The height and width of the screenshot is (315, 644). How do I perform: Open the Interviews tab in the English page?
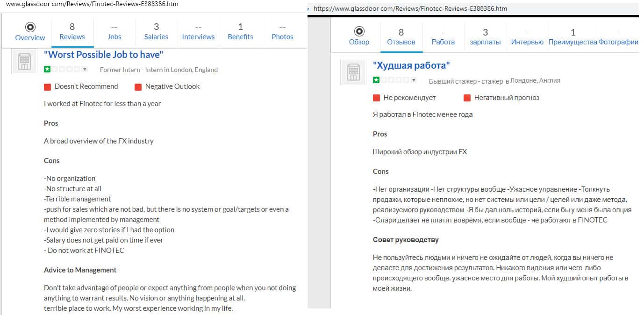point(198,32)
